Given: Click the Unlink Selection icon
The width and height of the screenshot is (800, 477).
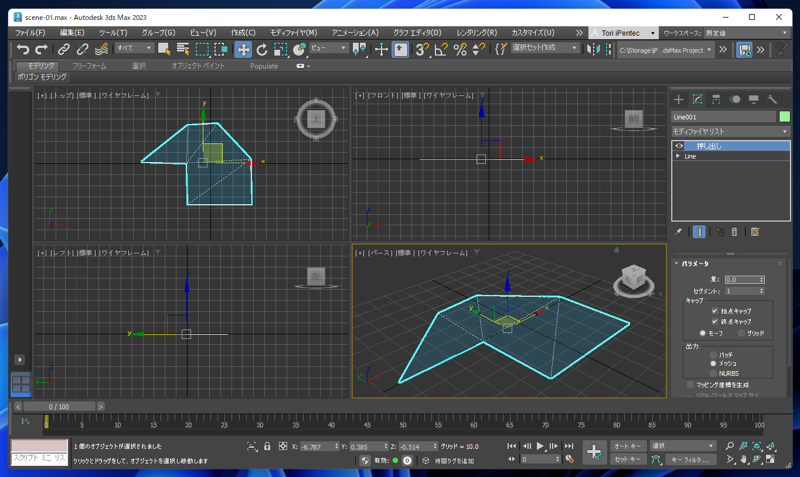Looking at the screenshot, I should [82, 49].
